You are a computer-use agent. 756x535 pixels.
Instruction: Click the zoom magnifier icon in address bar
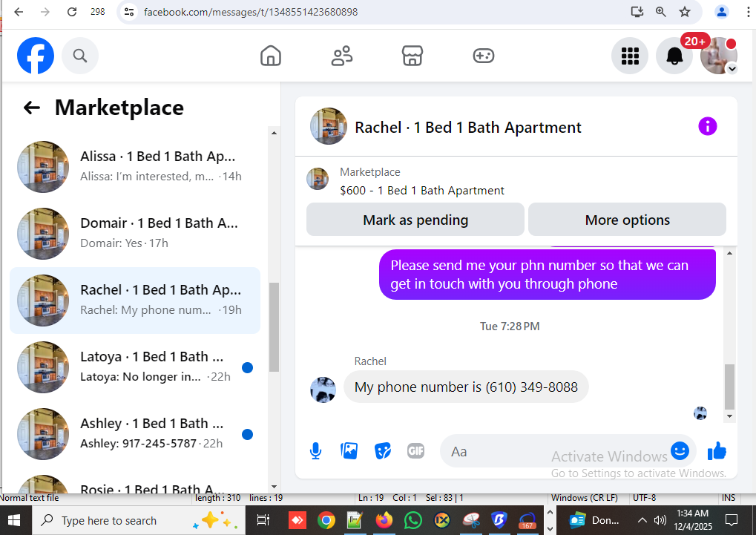click(x=661, y=12)
